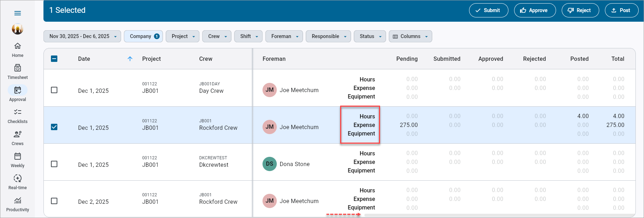Open the date range dropdown

tap(82, 36)
